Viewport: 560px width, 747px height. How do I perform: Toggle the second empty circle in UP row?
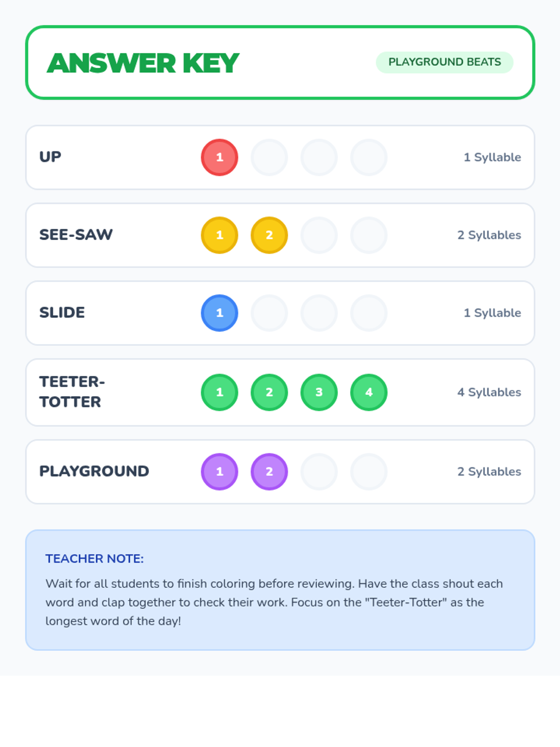coord(269,157)
